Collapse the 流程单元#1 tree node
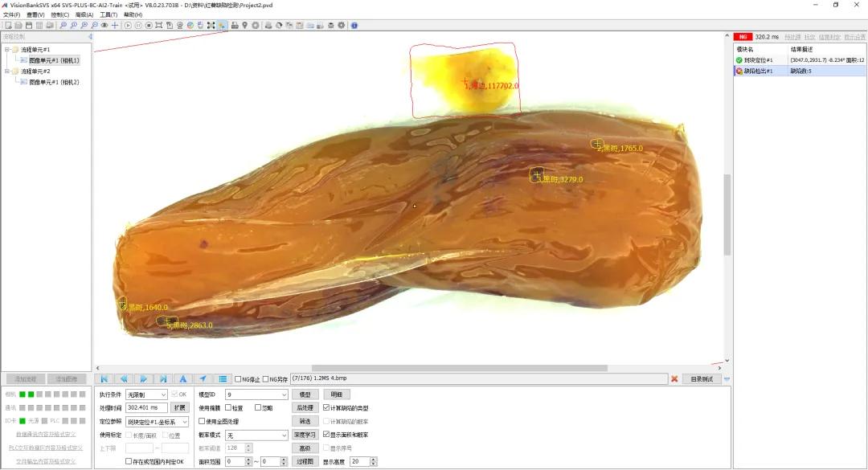 [x=7, y=49]
